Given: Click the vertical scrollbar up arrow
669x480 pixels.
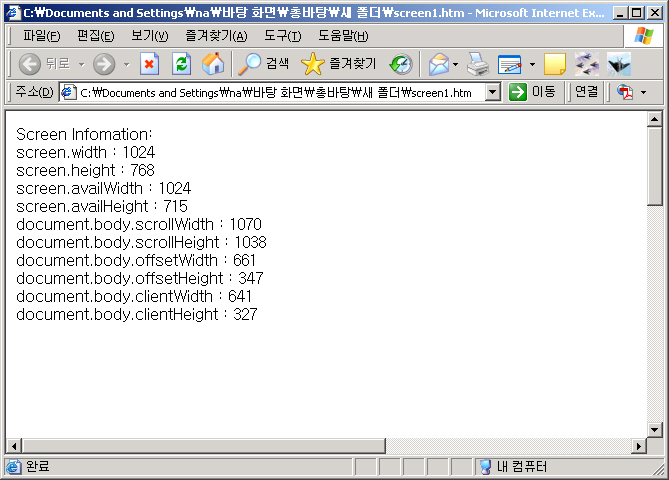Looking at the screenshot, I should click(654, 119).
